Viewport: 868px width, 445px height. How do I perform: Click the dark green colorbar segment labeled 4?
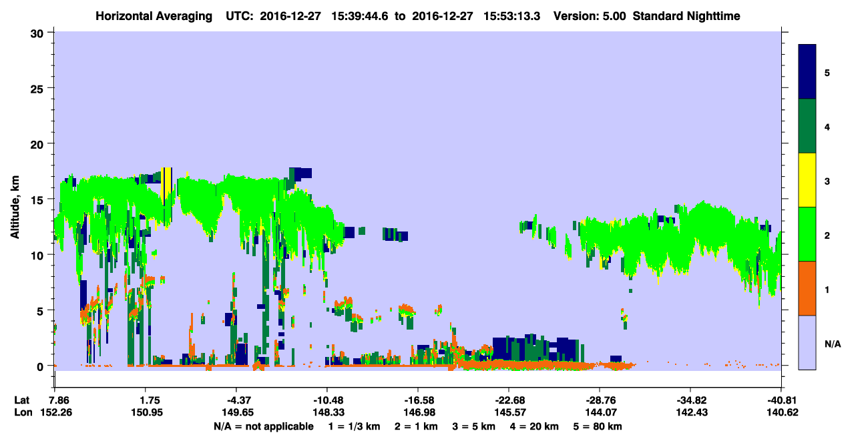pos(807,126)
